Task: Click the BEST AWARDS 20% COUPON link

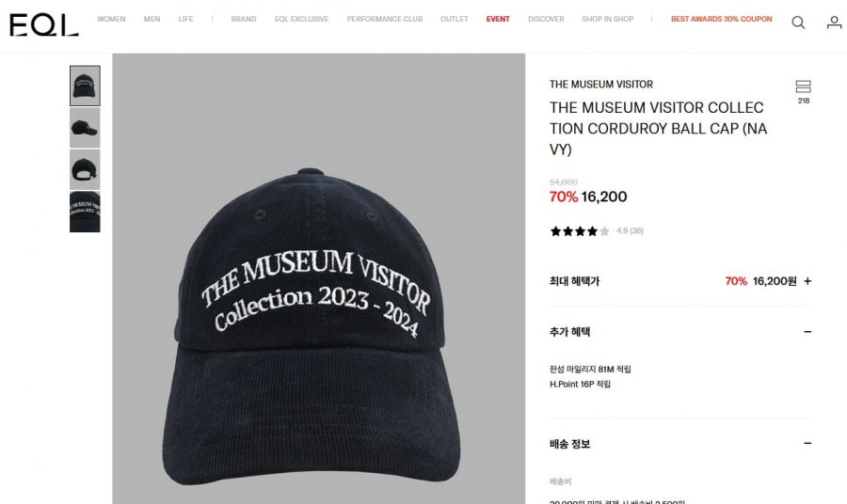Action: (721, 20)
